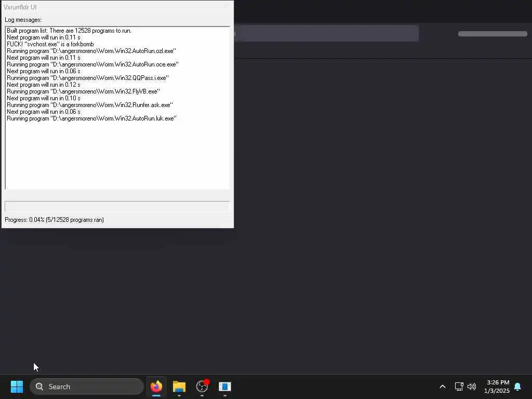The width and height of the screenshot is (532, 399).
Task: Click the Progress 0.04% status text
Action: (x=54, y=220)
